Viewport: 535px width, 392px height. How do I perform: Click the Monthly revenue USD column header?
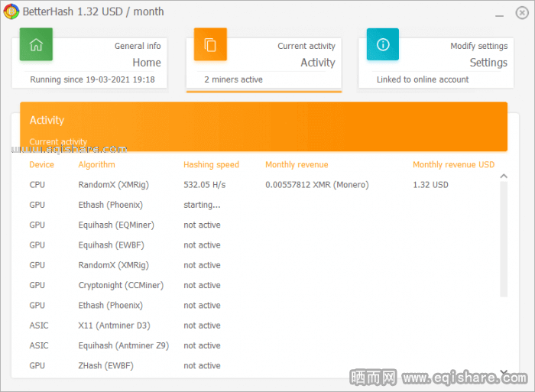(453, 164)
